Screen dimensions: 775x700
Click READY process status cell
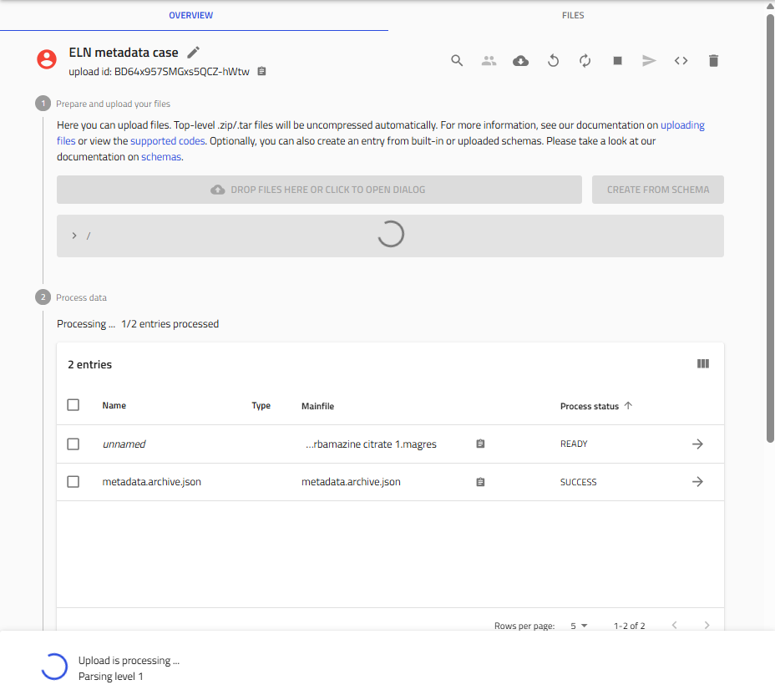click(574, 444)
